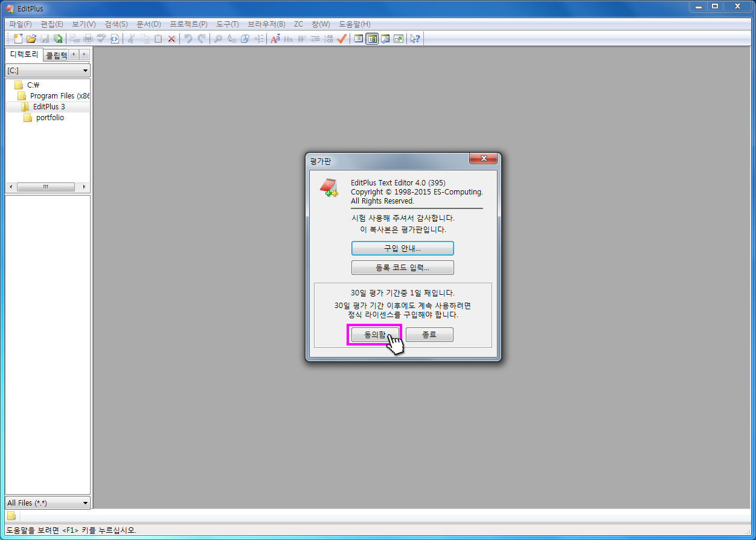Close the 평가판 dialog
The width and height of the screenshot is (756, 540).
[x=483, y=159]
